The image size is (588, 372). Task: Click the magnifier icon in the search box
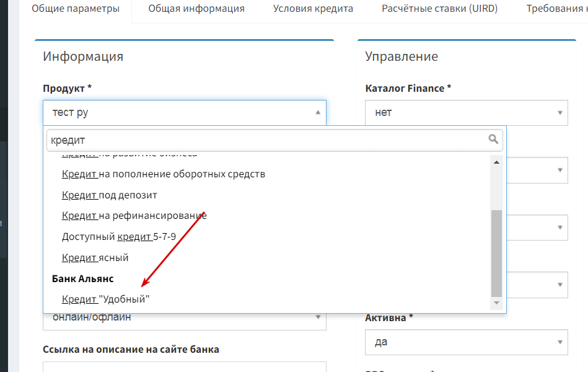tap(493, 139)
